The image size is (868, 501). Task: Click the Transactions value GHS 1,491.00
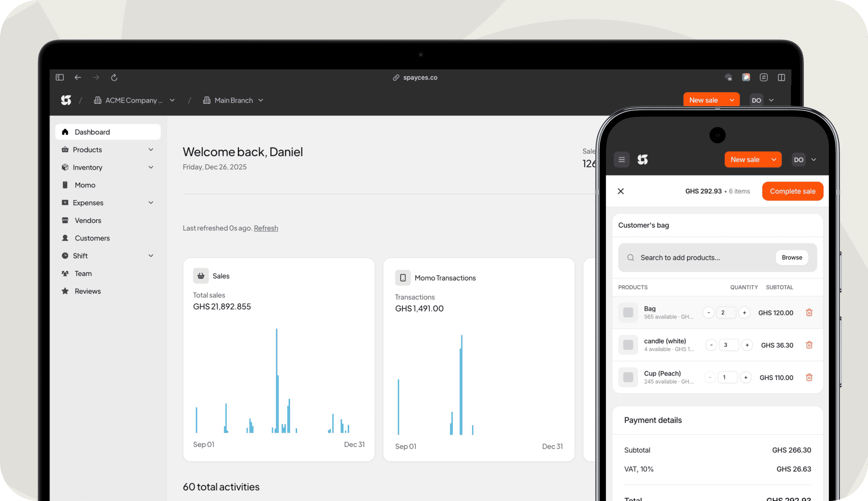pyautogui.click(x=419, y=309)
